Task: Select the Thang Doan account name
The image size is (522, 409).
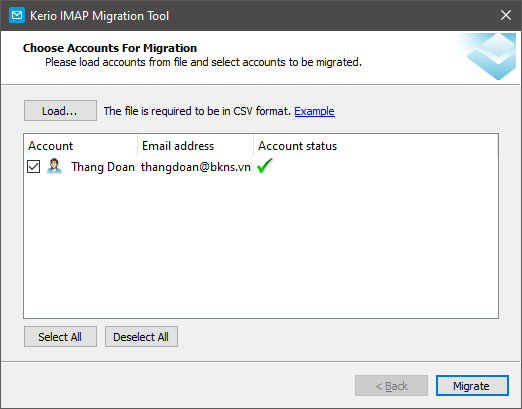Action: [x=103, y=167]
